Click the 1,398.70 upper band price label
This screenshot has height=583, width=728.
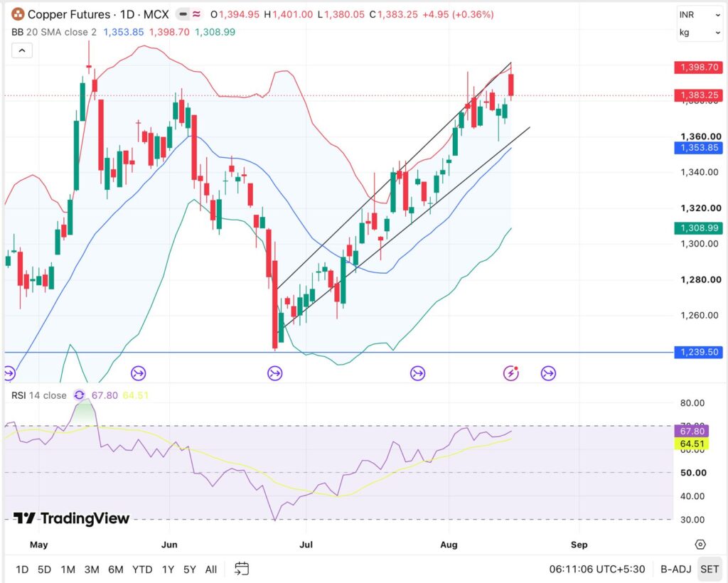pyautogui.click(x=699, y=68)
